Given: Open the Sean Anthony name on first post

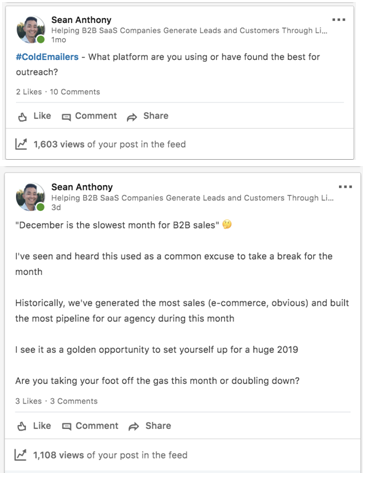Looking at the screenshot, I should pyautogui.click(x=81, y=20).
